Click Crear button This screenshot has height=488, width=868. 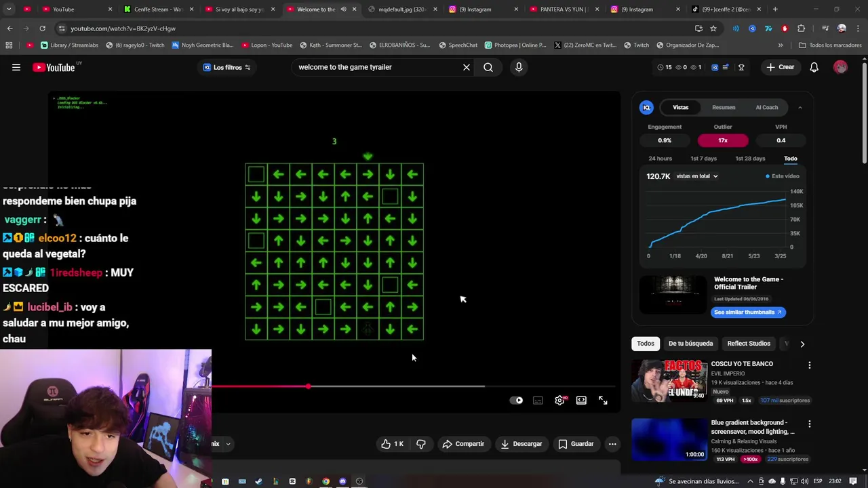click(x=780, y=67)
